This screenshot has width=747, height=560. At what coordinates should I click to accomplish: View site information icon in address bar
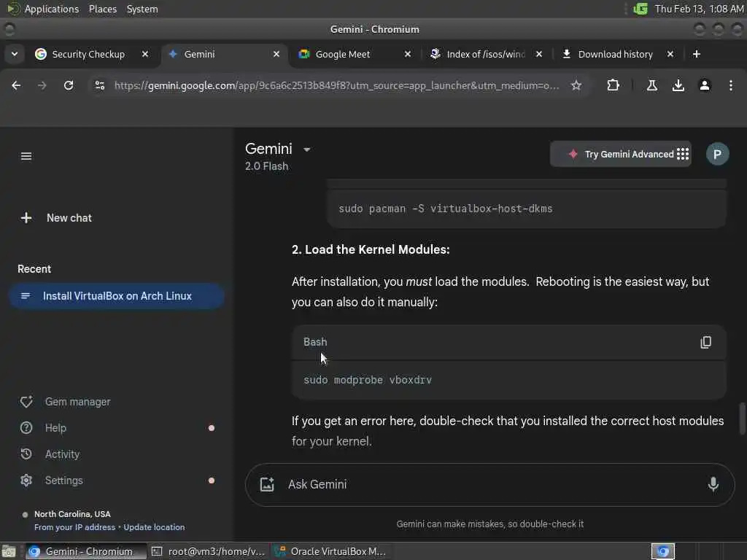(99, 85)
